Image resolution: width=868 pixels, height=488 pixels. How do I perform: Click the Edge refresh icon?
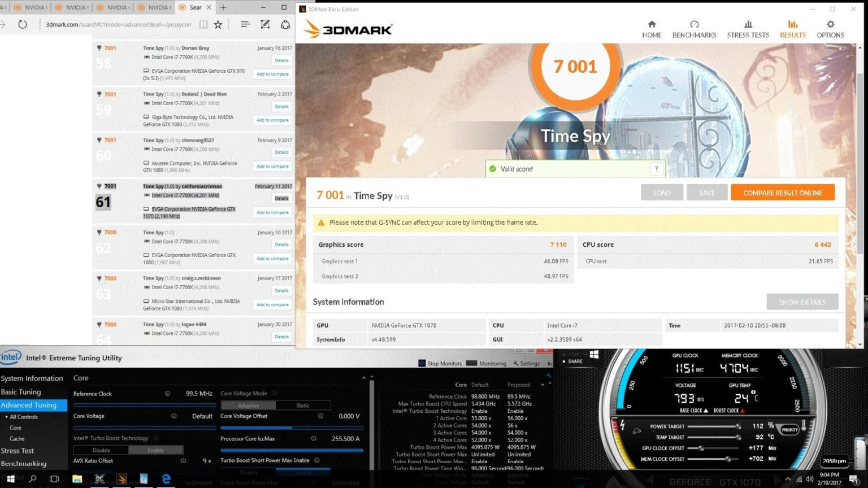(23, 24)
